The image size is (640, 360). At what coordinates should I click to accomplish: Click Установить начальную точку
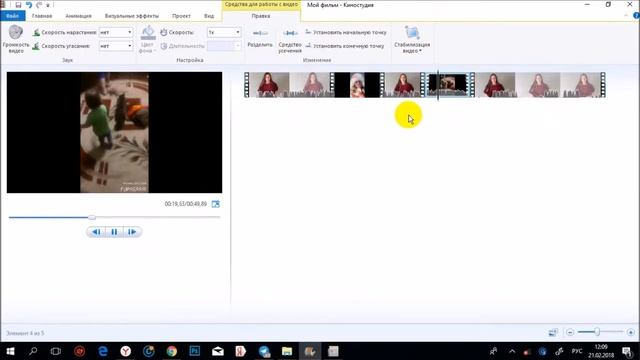coord(346,32)
